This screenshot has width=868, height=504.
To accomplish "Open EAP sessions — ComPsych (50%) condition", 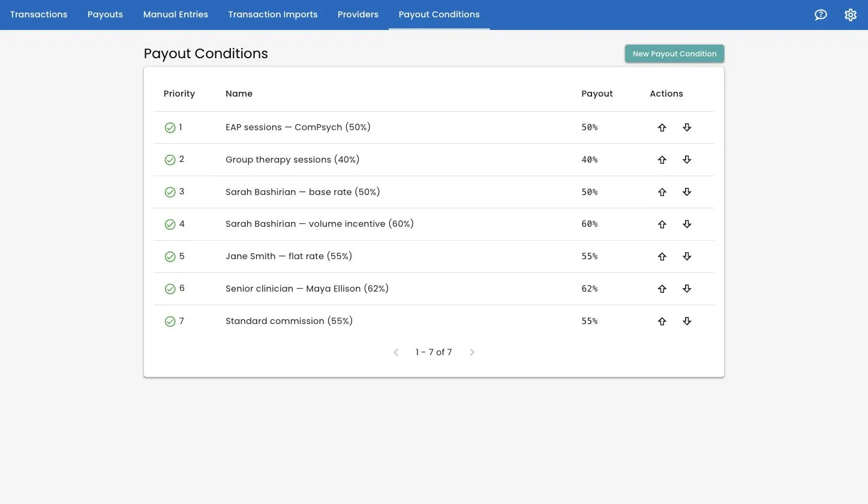I will click(298, 127).
